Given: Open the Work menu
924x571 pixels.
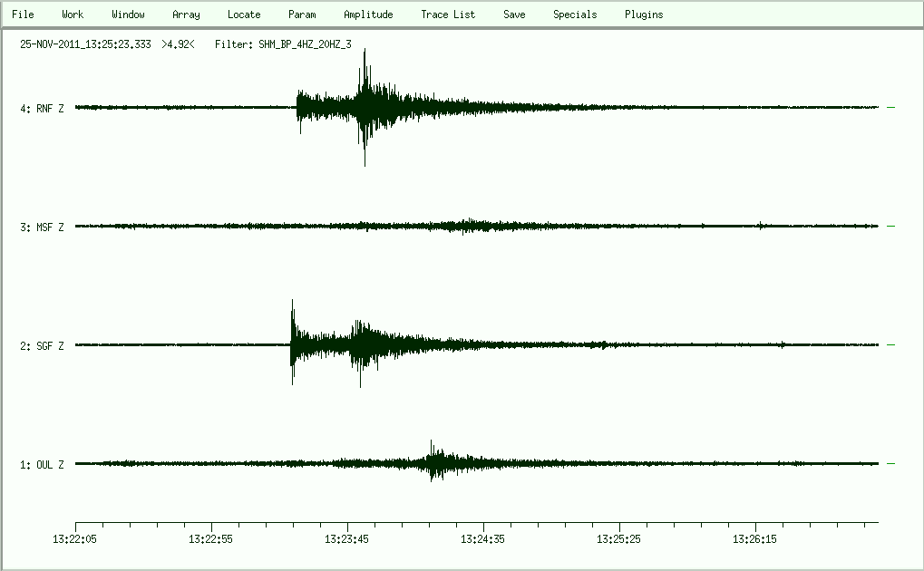Looking at the screenshot, I should 73,15.
